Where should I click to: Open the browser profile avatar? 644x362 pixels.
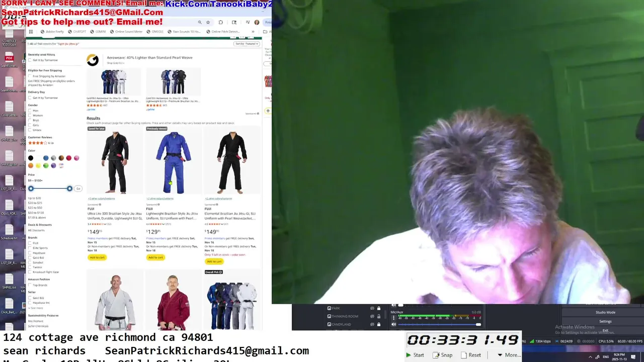point(257,22)
